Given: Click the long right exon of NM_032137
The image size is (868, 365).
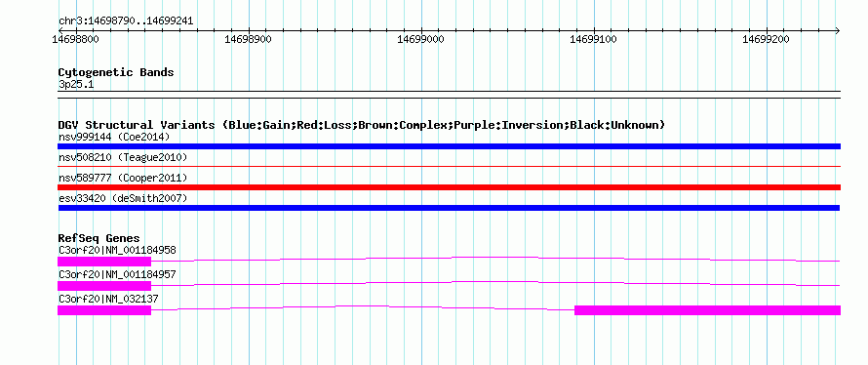Looking at the screenshot, I should click(707, 310).
